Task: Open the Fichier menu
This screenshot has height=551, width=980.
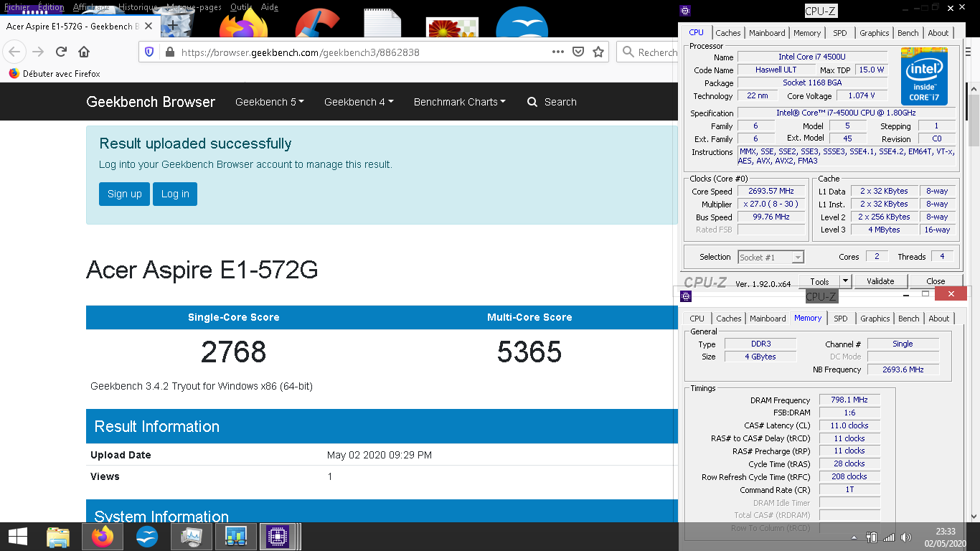Action: point(17,6)
